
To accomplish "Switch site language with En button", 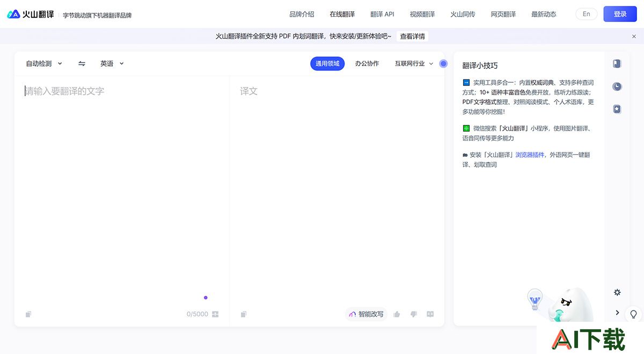I will (587, 14).
